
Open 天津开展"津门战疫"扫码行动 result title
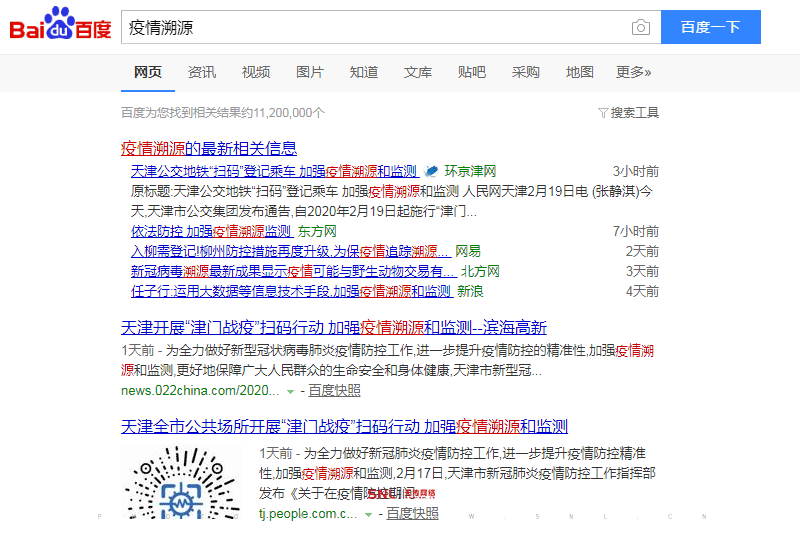(x=334, y=327)
